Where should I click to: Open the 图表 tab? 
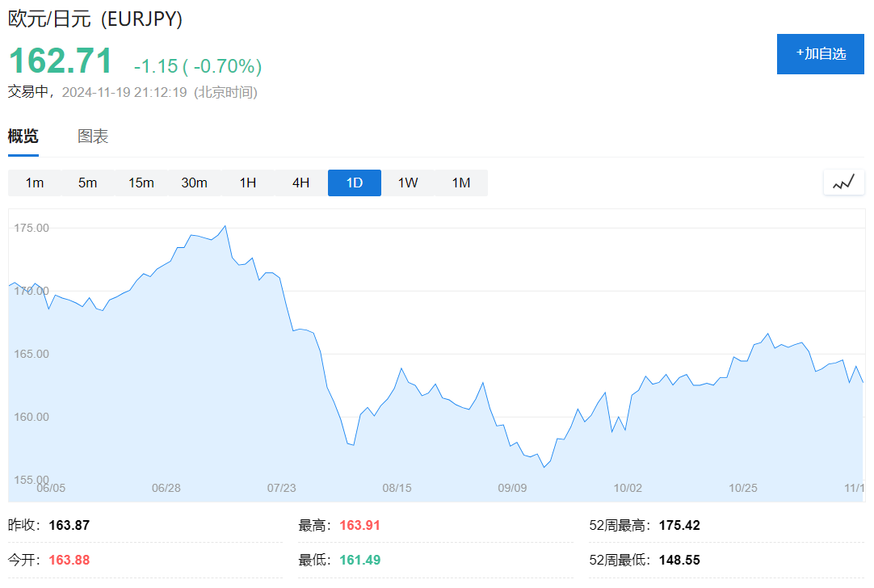(x=95, y=136)
